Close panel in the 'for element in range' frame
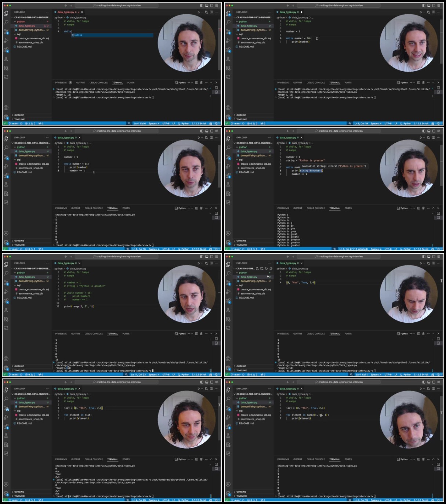 438,459
